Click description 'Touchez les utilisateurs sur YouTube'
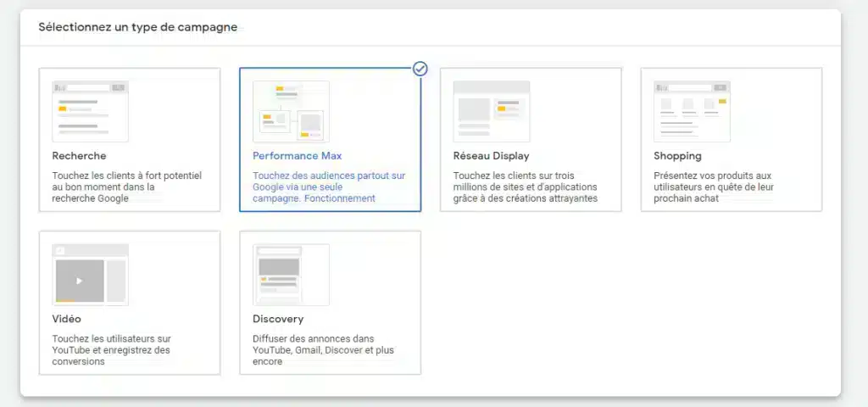 point(112,350)
